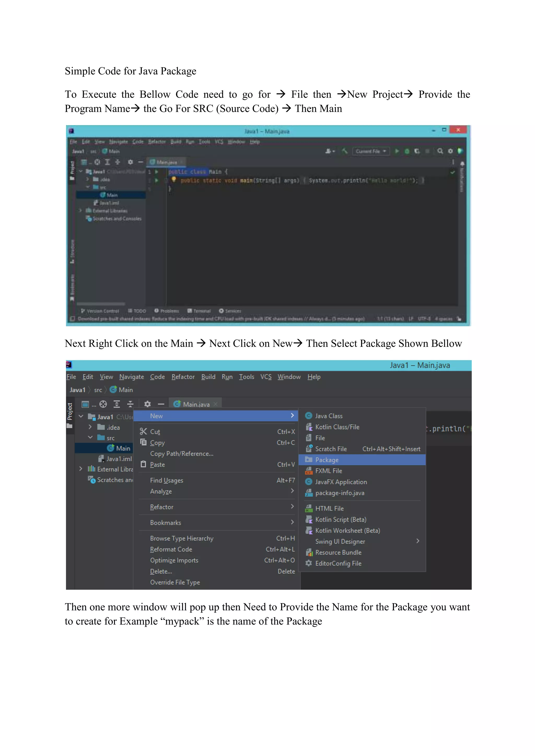Open Navigate menu in context-menu screenshot menu bar

[x=131, y=377]
